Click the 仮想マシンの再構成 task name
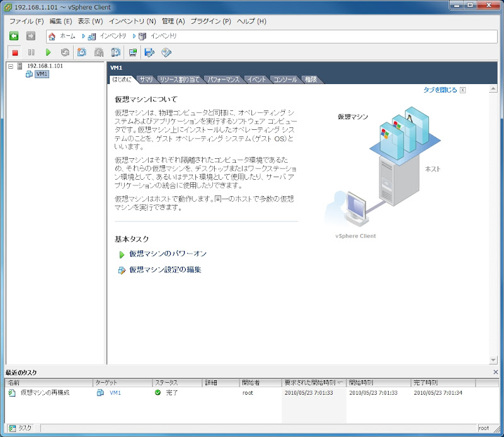This screenshot has height=437, width=504. pyautogui.click(x=45, y=393)
